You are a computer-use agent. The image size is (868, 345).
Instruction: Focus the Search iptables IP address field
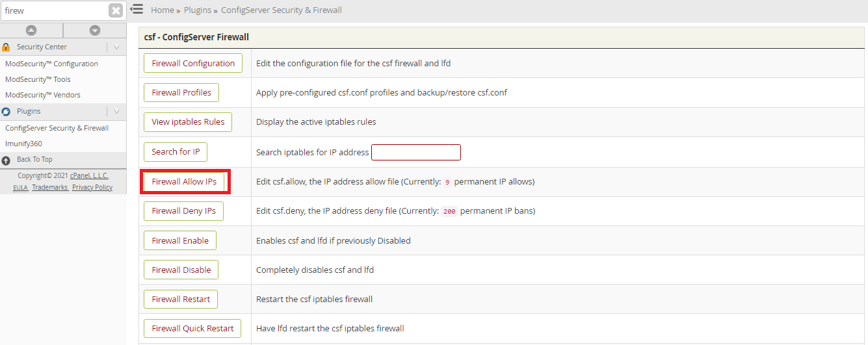tap(416, 152)
